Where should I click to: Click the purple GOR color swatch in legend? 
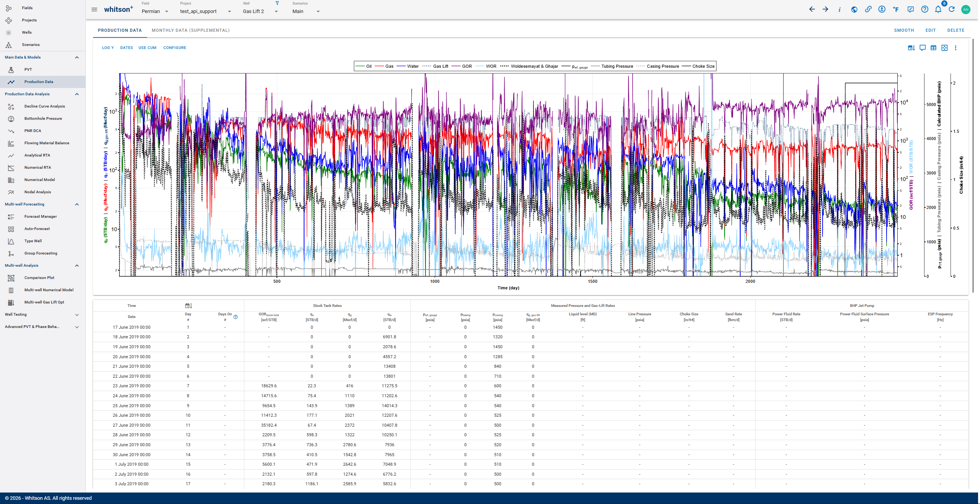[x=455, y=66]
